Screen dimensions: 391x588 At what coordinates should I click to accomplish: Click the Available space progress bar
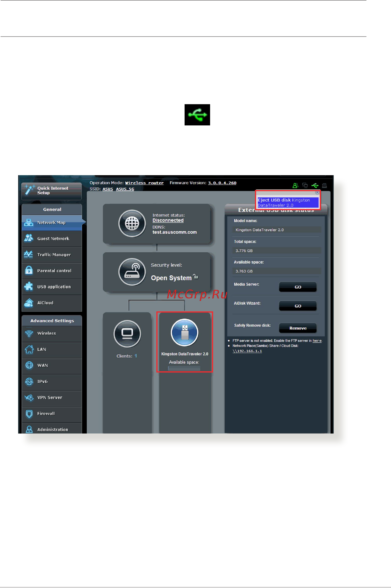[x=184, y=368]
